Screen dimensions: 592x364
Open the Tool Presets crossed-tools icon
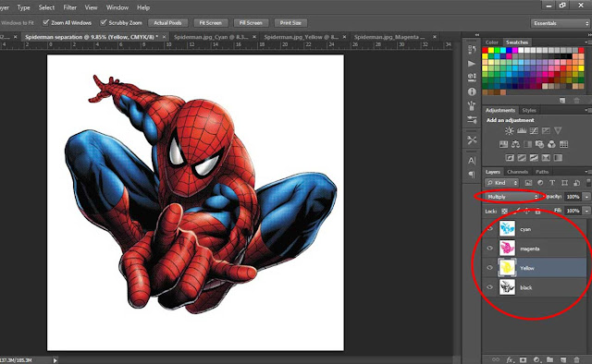(x=472, y=140)
